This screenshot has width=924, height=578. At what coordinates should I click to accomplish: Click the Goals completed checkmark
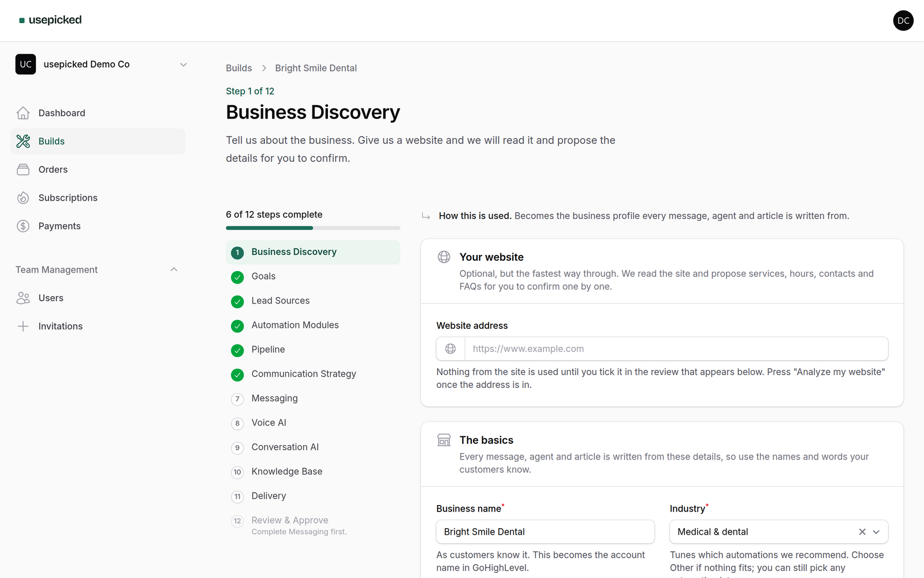coord(237,277)
